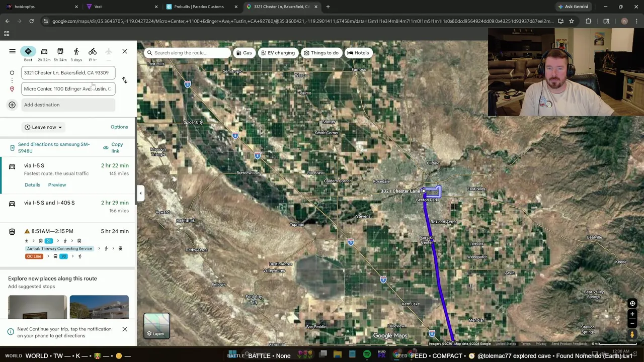Open Details for the I-5 S route
This screenshot has height=362, width=644.
pos(32,185)
